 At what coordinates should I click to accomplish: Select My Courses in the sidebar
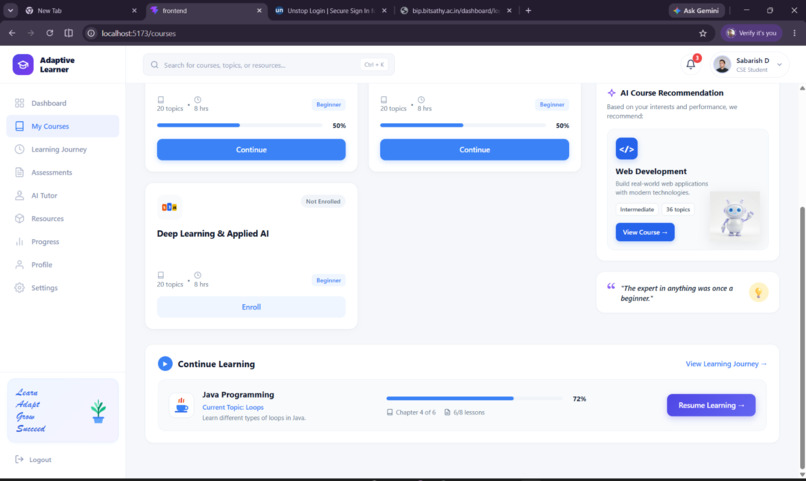pyautogui.click(x=62, y=126)
